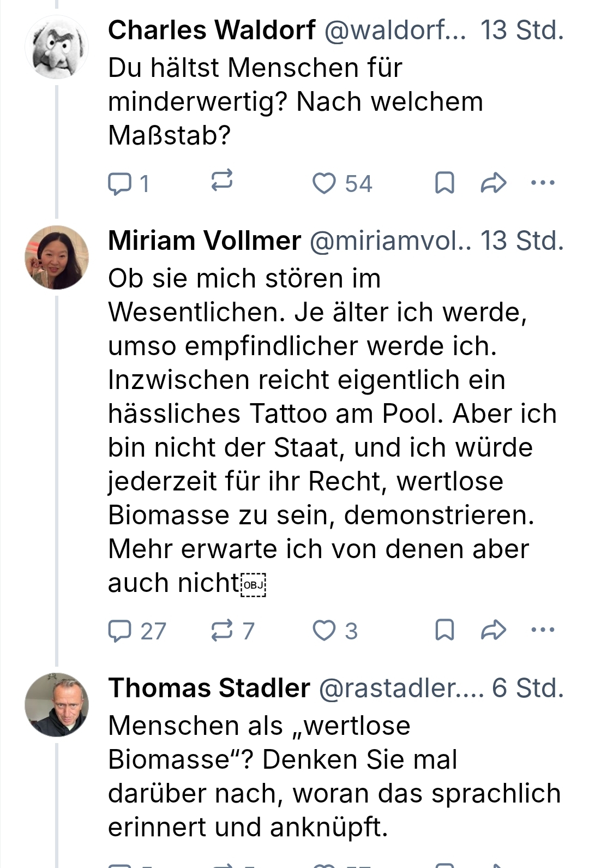Viewport: 589px width, 868px height.
Task: Bookmark Miriam Vollmer's post
Action: click(444, 631)
